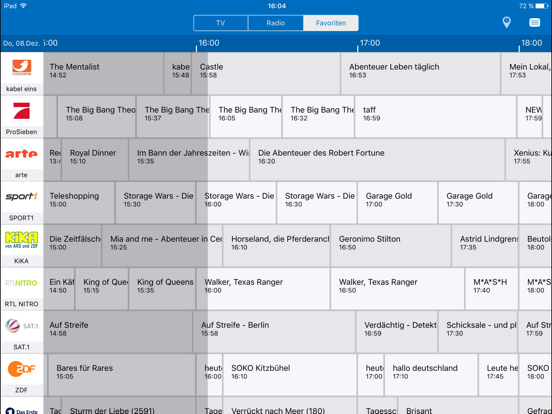The width and height of the screenshot is (552, 414).
Task: Open Die Zeitfälscher at 15:00
Action: coord(73,245)
